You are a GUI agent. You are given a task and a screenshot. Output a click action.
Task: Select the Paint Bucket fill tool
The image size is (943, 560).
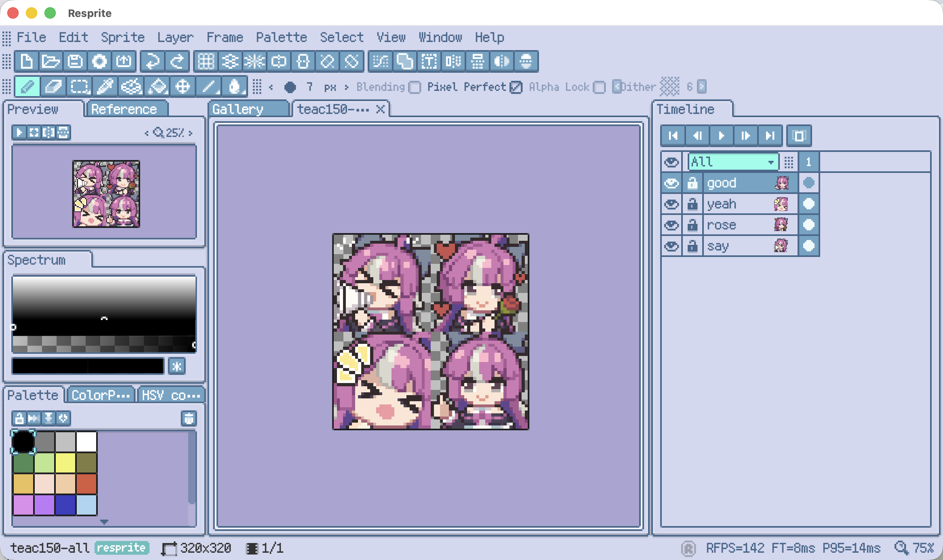(158, 86)
